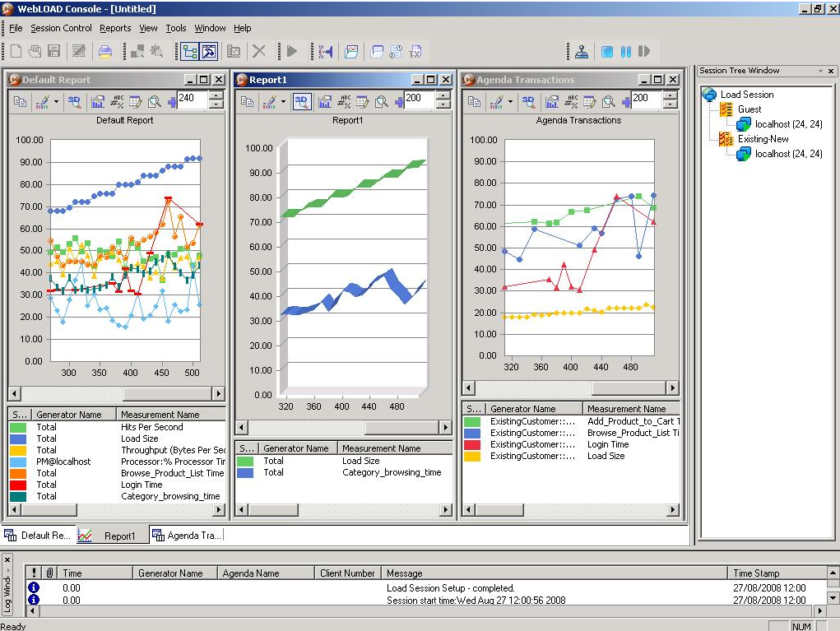
Task: Click the table edit icon in Default Report toolbar
Action: 136,101
